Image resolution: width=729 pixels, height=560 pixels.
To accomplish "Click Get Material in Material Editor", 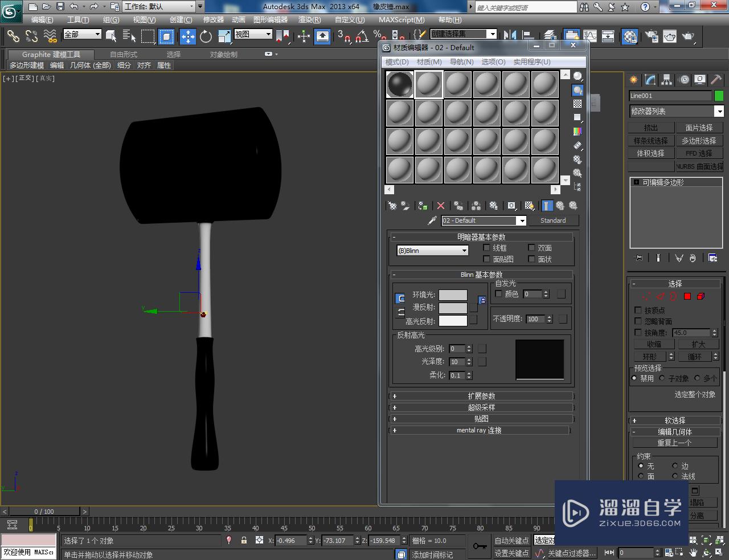I will pos(392,206).
